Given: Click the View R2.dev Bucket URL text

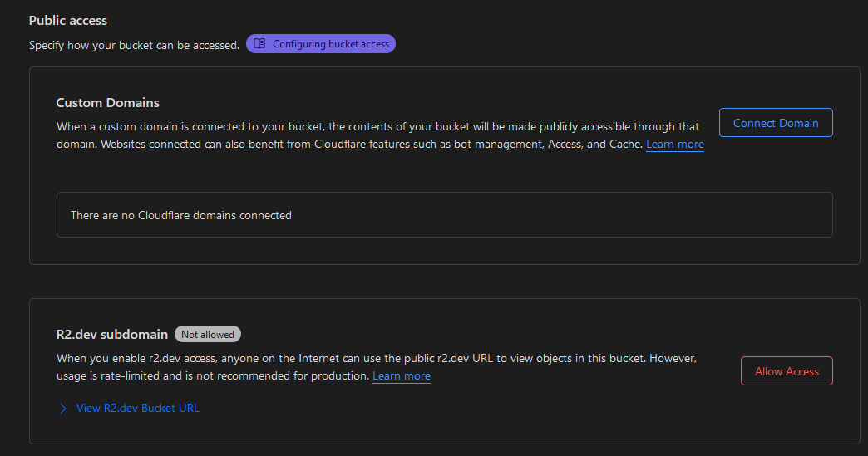Looking at the screenshot, I should 137,409.
